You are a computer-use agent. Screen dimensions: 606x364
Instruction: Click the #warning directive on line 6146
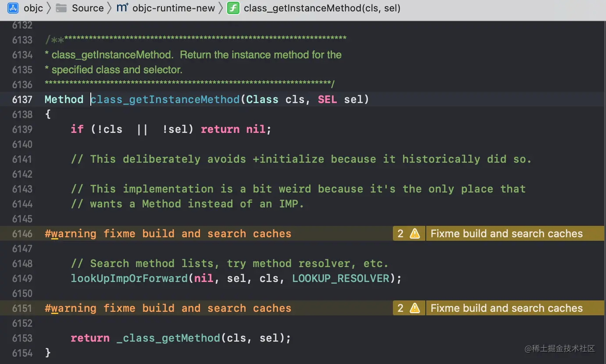click(x=168, y=234)
